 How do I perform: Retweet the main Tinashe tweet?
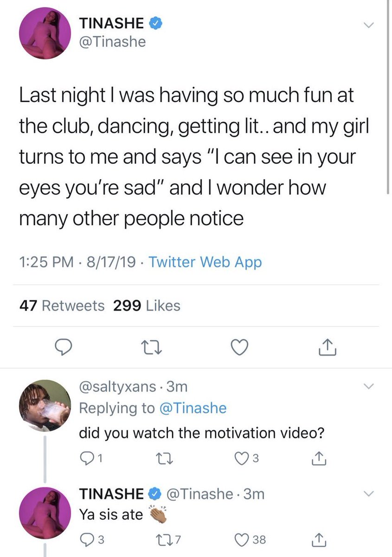(x=152, y=347)
